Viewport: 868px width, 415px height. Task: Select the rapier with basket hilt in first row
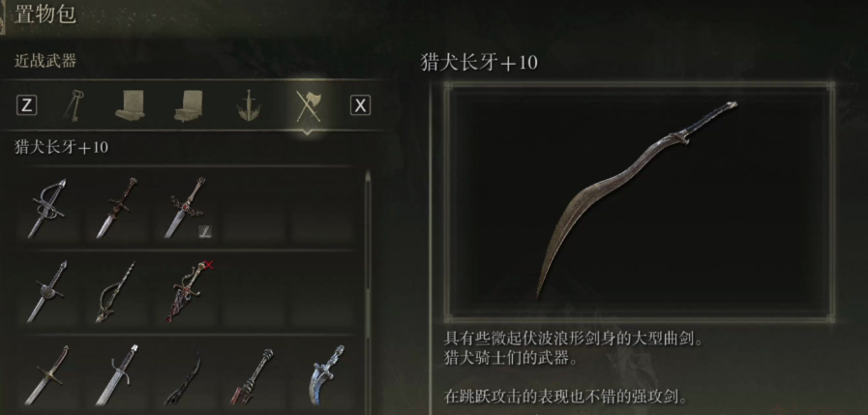click(47, 207)
